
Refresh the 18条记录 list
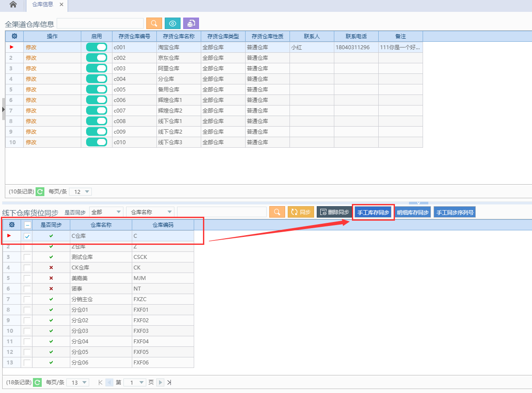(37, 382)
